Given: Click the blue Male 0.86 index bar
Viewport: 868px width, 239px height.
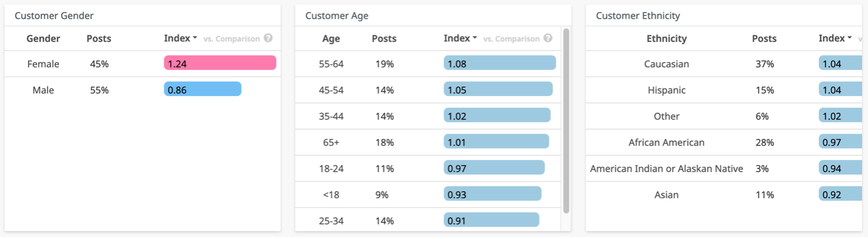Looking at the screenshot, I should pos(203,89).
